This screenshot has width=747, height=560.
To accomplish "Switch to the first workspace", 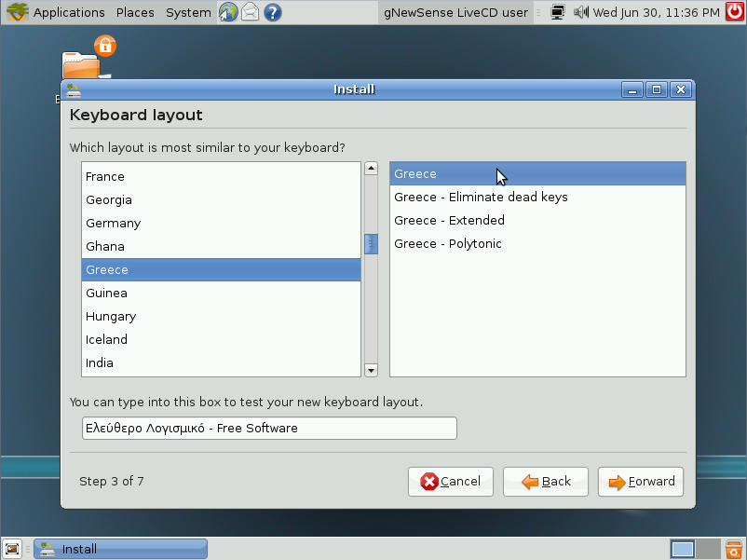I will point(682,549).
